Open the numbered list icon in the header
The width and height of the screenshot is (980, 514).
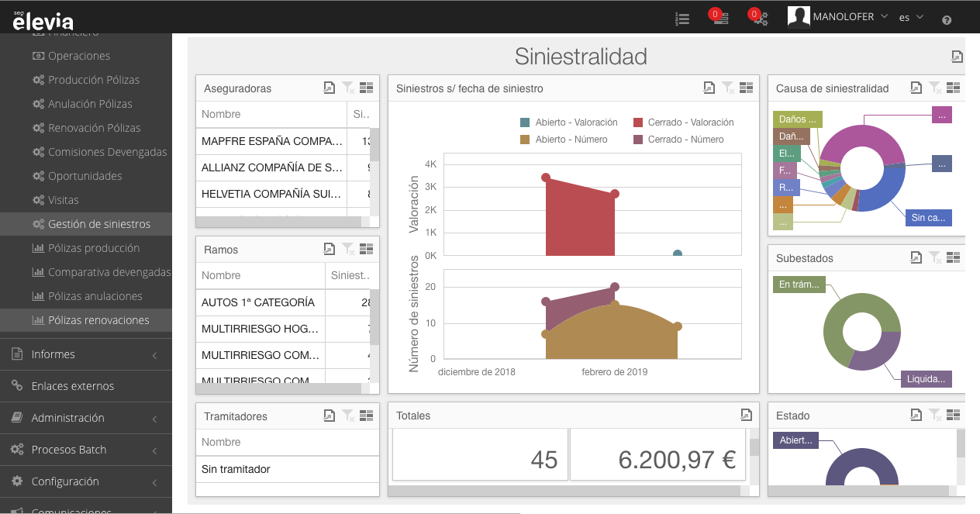[x=682, y=18]
